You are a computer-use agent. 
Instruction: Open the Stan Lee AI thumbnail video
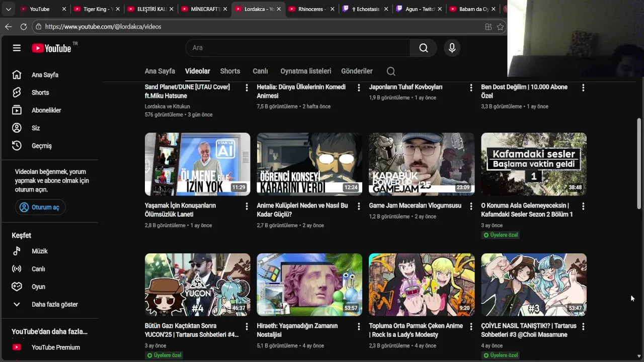197,164
